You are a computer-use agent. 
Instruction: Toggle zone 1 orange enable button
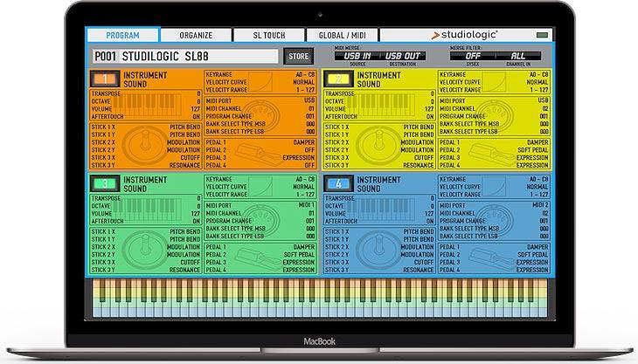(x=105, y=79)
